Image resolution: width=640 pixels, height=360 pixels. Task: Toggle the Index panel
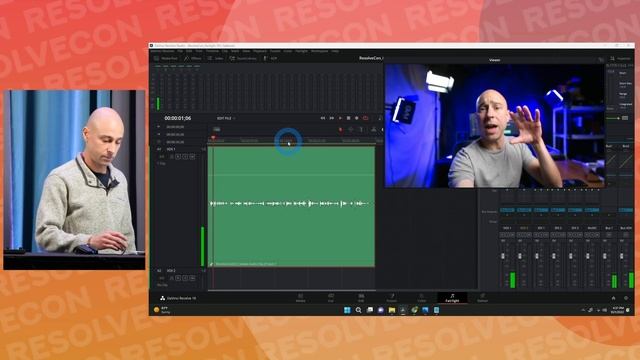[216, 58]
